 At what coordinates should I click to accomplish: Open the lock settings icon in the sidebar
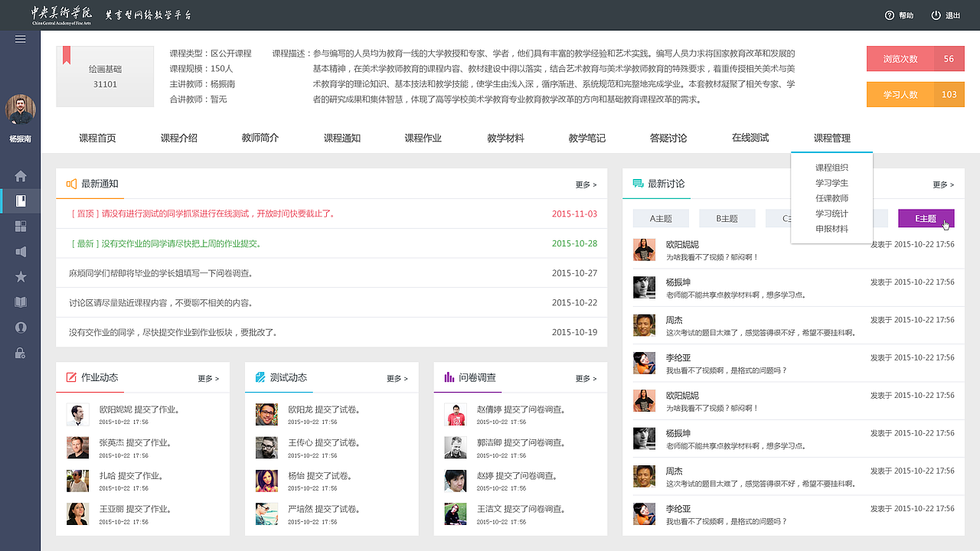21,352
